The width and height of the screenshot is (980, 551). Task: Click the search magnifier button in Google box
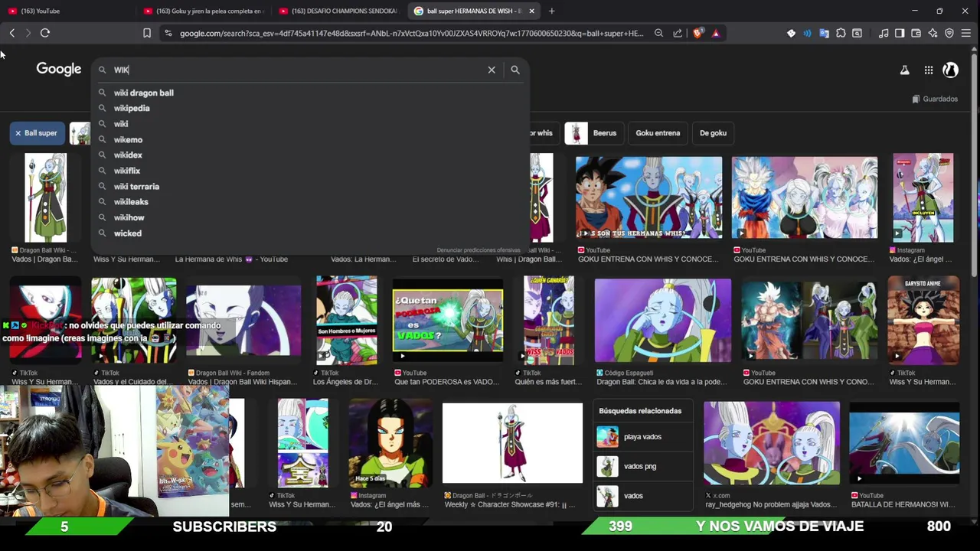coord(515,70)
